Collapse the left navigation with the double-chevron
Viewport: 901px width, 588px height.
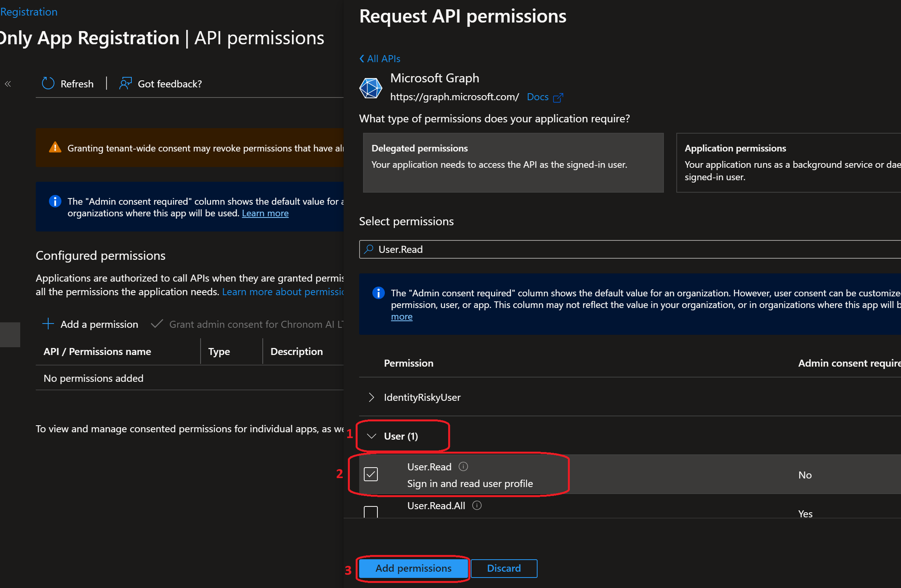tap(7, 84)
